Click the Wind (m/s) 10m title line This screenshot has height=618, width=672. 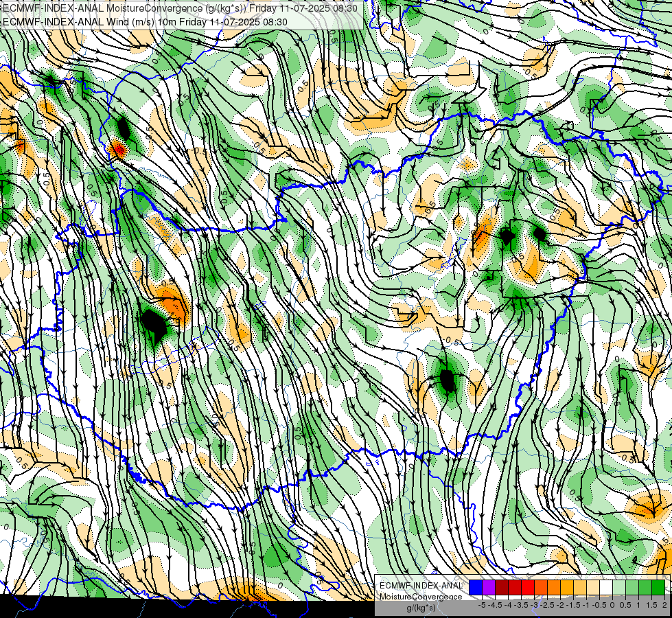pyautogui.click(x=144, y=22)
